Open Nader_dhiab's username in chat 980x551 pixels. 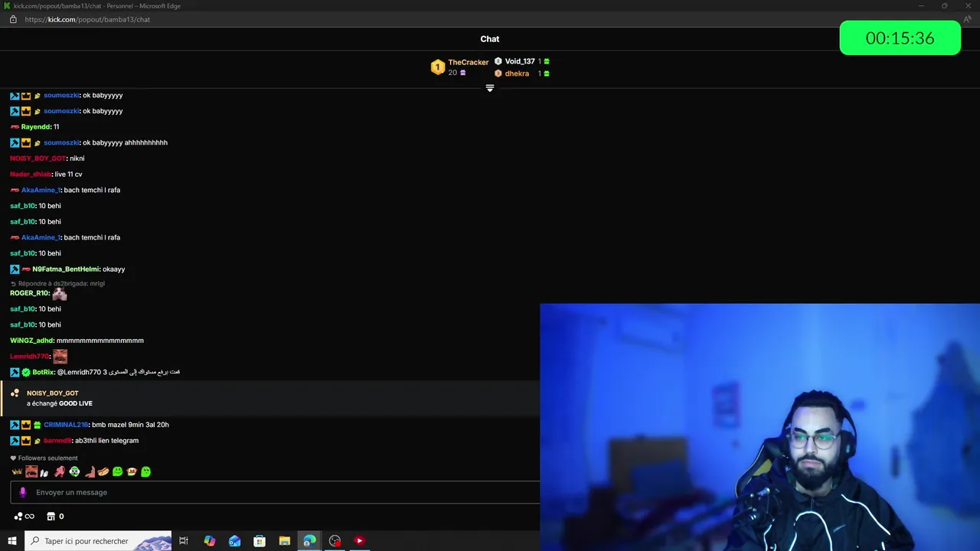click(x=31, y=174)
